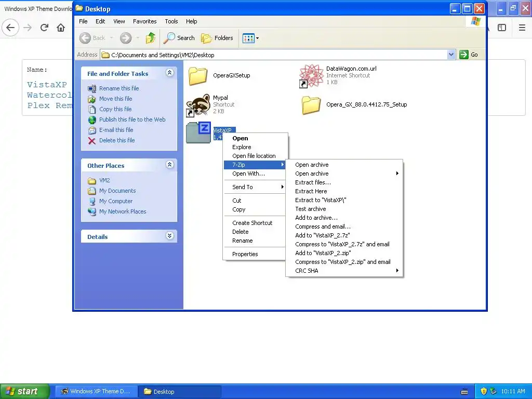Screen dimensions: 532x399
Task: Open the Favorites menu
Action: (x=144, y=21)
